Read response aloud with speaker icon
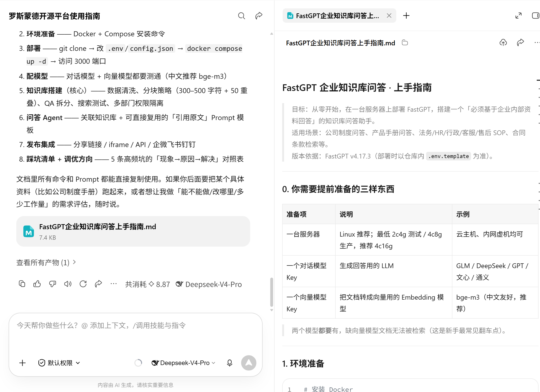The image size is (540, 392). tap(68, 284)
